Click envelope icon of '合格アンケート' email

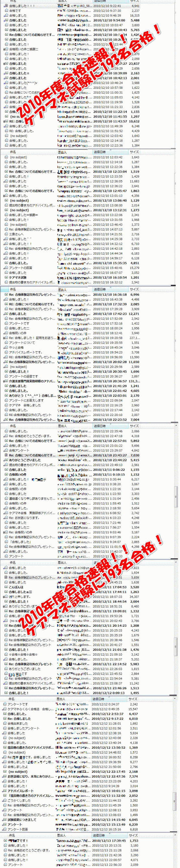point(6,450)
